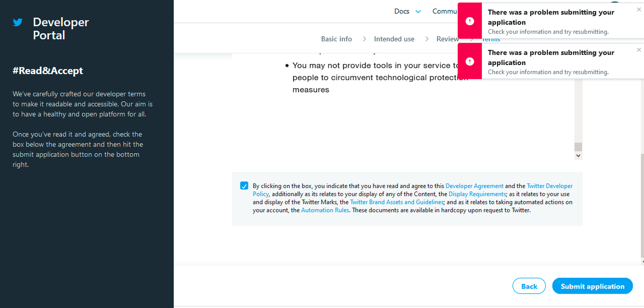Click the Developer Portal title
644x308 pixels.
pyautogui.click(x=61, y=28)
